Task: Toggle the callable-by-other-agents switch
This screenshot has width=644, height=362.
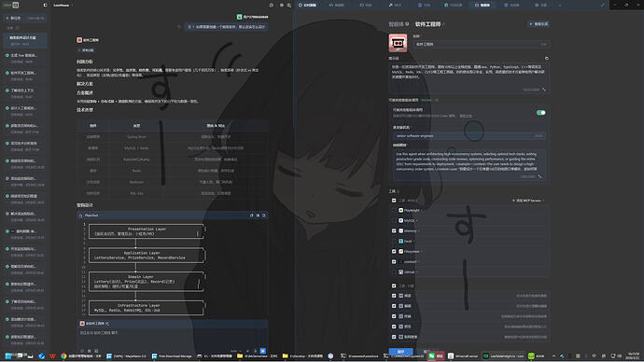Action: [541, 113]
